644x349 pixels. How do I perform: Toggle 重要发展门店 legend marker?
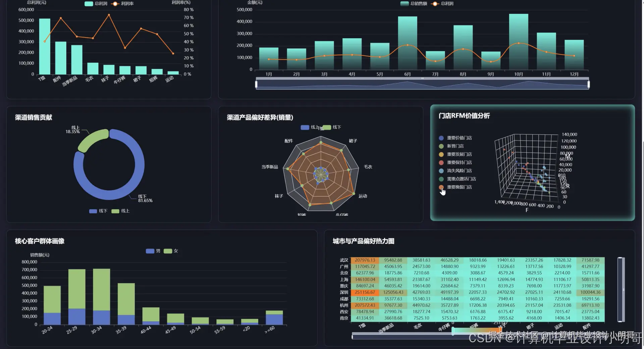pos(441,154)
